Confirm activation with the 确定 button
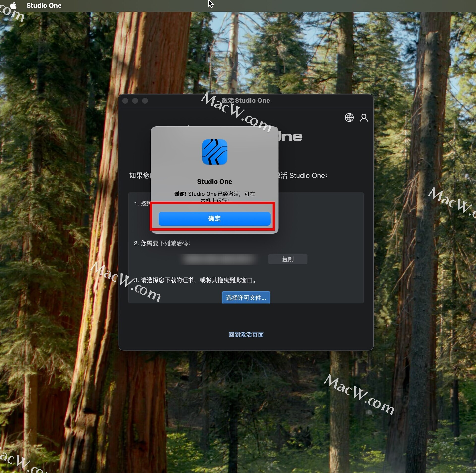This screenshot has height=473, width=476. [x=214, y=219]
